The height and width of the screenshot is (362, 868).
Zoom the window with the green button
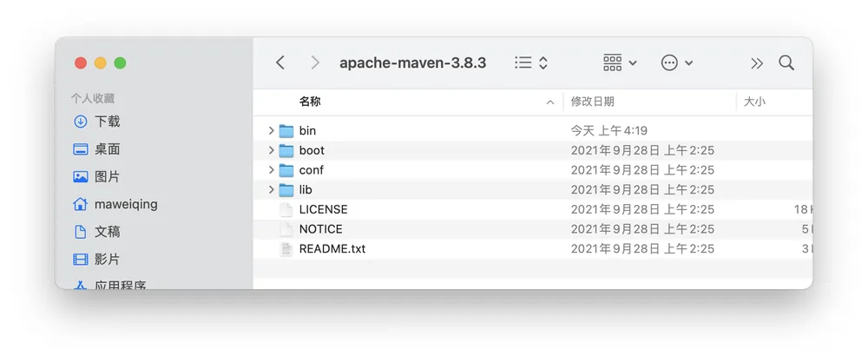pos(120,63)
